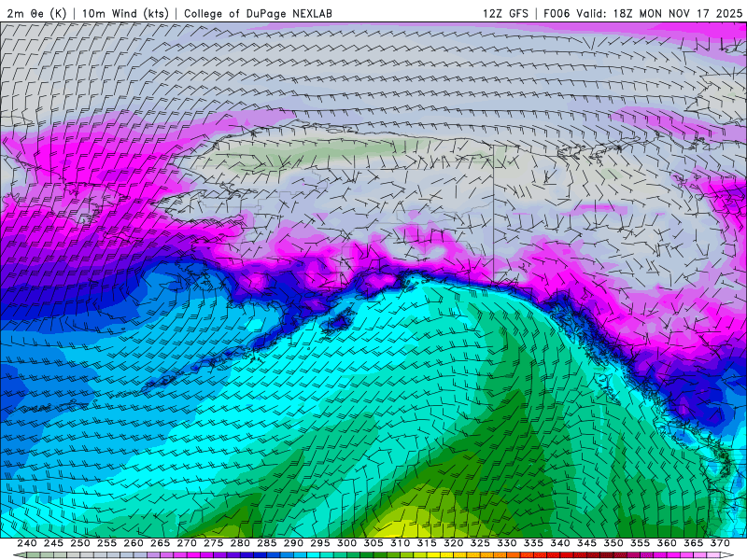Click the 18Z MON NOV 17 2025 valid time
Screen dimensions: 747x560
click(x=678, y=13)
